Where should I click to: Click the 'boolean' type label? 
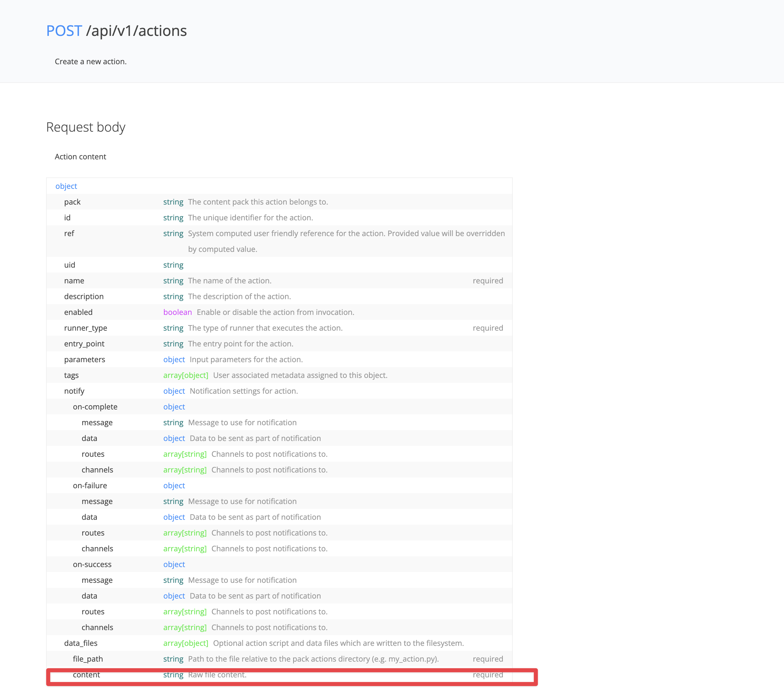[177, 312]
